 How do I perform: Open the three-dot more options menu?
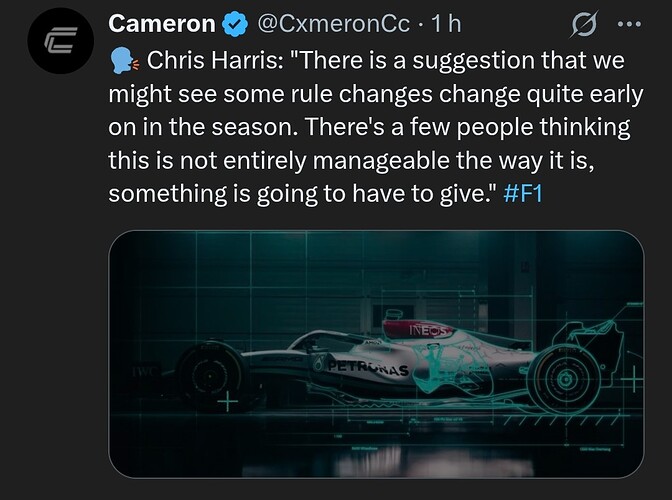click(630, 23)
